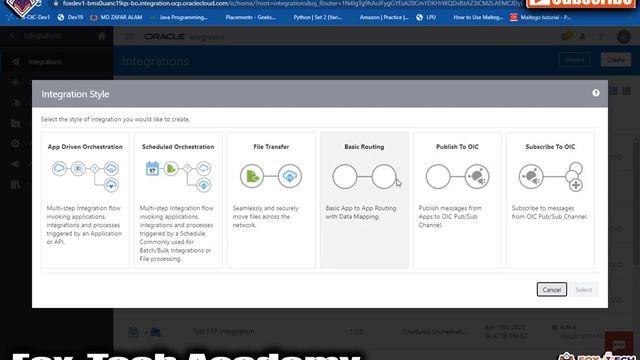Select the App Driven Orchestration style card
Image resolution: width=640 pixels, height=360 pixels.
[x=85, y=200]
